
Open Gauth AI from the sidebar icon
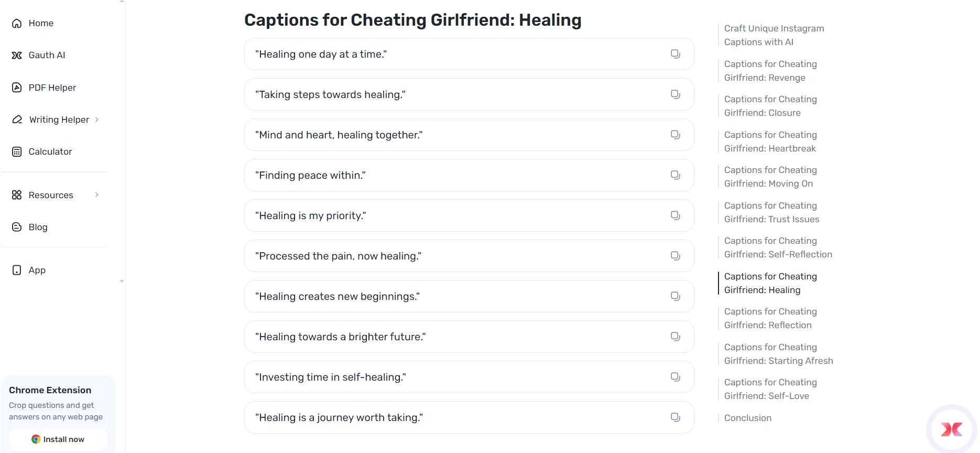(x=16, y=55)
